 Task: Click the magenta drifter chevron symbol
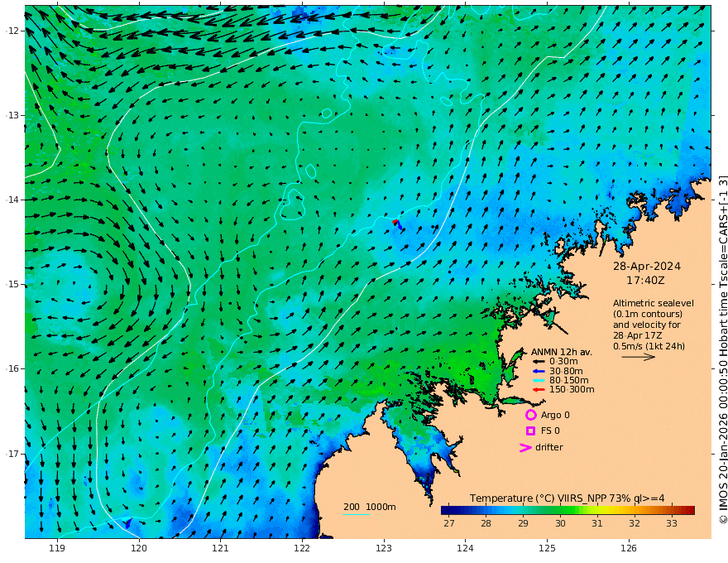click(525, 448)
